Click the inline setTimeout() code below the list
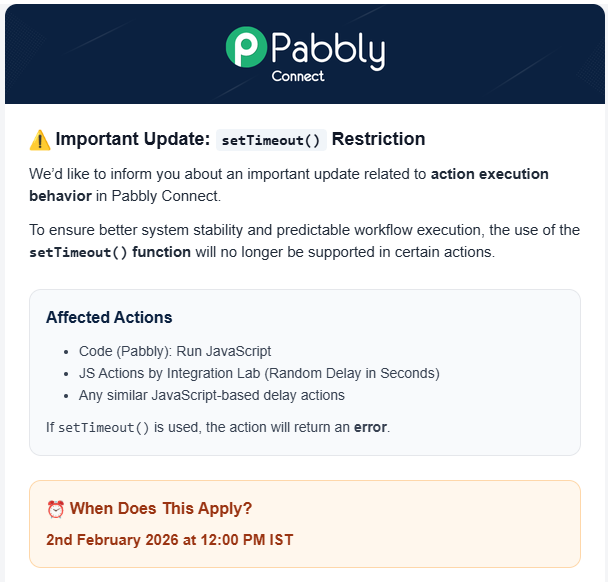This screenshot has height=582, width=608. click(x=103, y=428)
